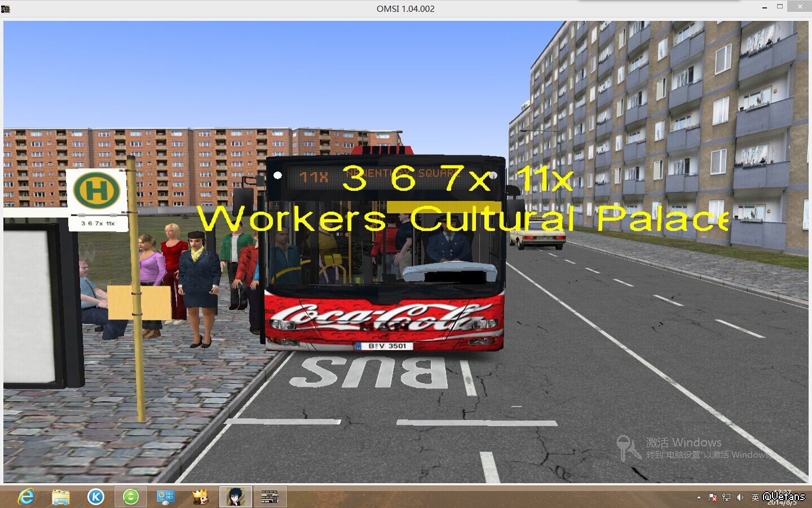
Task: Switch to the OMSI bus simulator taskbar icon
Action: coord(270,497)
